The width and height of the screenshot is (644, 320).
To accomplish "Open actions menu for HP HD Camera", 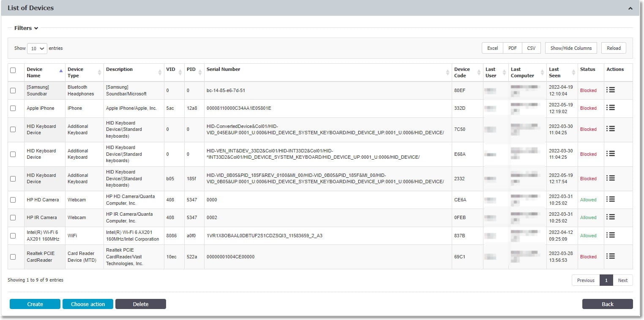I will (x=610, y=199).
